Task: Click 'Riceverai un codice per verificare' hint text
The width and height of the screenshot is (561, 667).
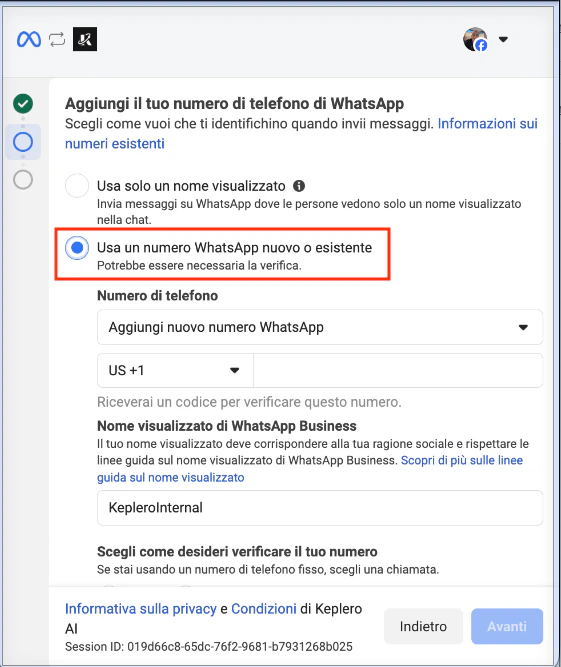Action: pyautogui.click(x=249, y=402)
